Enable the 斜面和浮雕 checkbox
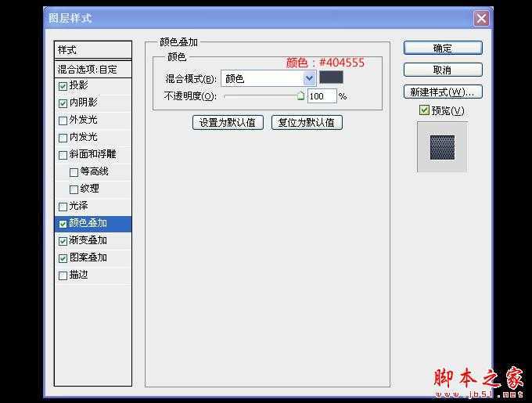Viewport: 532px width, 403px height. click(x=63, y=156)
